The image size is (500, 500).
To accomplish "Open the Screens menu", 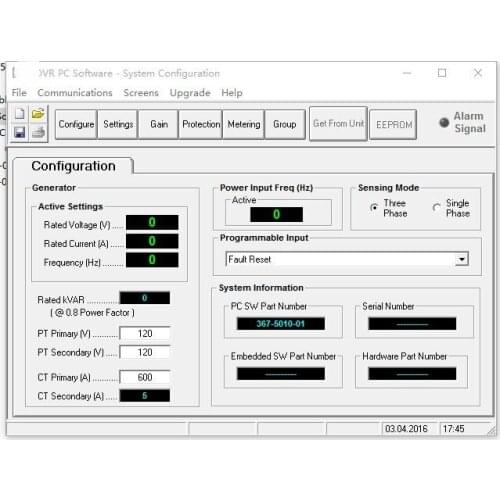I will (141, 93).
